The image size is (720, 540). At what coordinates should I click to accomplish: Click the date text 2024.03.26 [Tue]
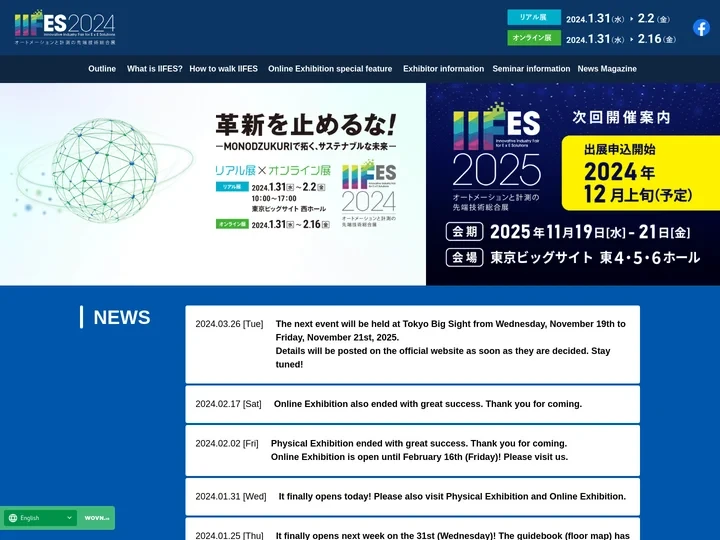point(229,324)
